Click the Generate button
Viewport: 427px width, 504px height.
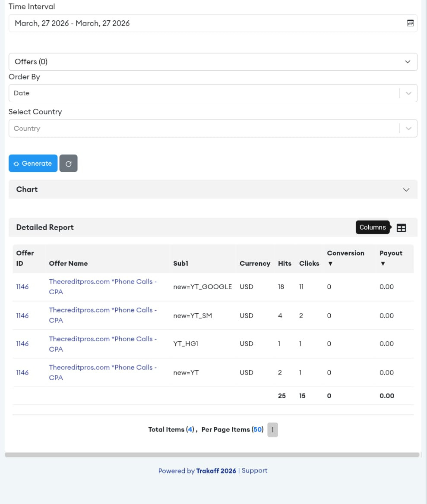point(33,164)
